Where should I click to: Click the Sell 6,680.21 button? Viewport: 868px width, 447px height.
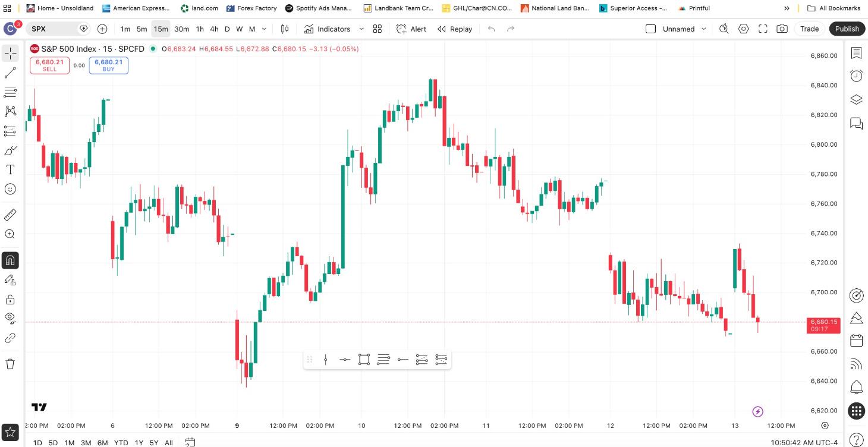[x=49, y=65]
